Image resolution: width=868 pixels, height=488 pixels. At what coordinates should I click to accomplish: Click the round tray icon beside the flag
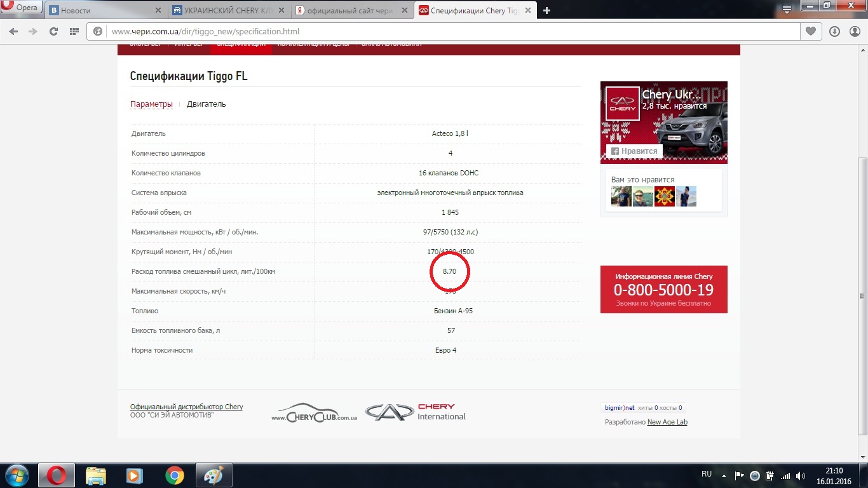click(755, 475)
